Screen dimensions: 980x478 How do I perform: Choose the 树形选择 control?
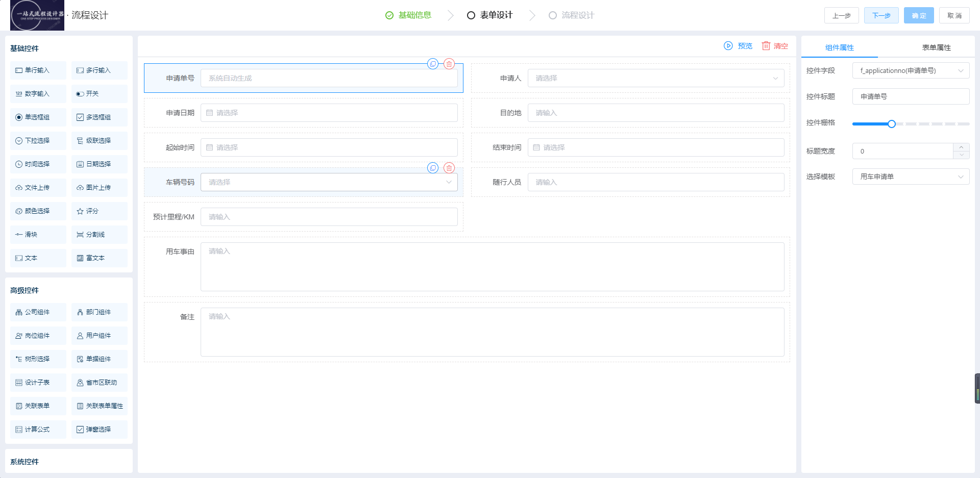(38, 359)
